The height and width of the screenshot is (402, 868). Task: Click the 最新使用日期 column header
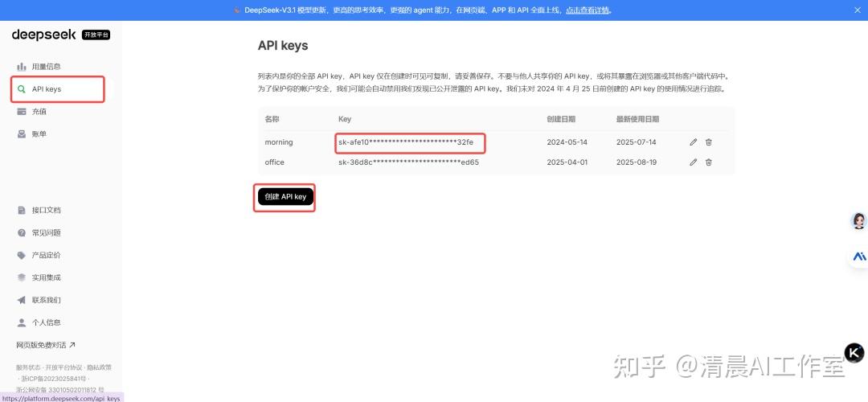point(637,119)
